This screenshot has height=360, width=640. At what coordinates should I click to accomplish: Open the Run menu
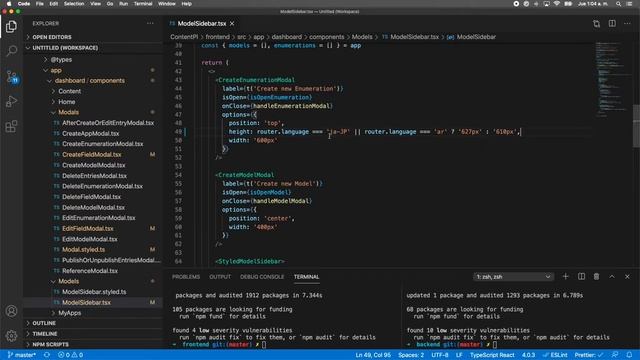pyautogui.click(x=123, y=4)
